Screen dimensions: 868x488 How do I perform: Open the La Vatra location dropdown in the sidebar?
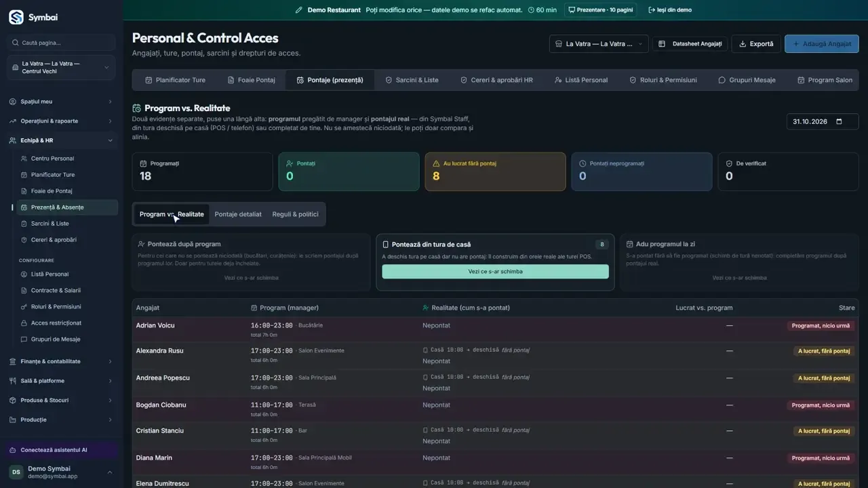[x=61, y=68]
